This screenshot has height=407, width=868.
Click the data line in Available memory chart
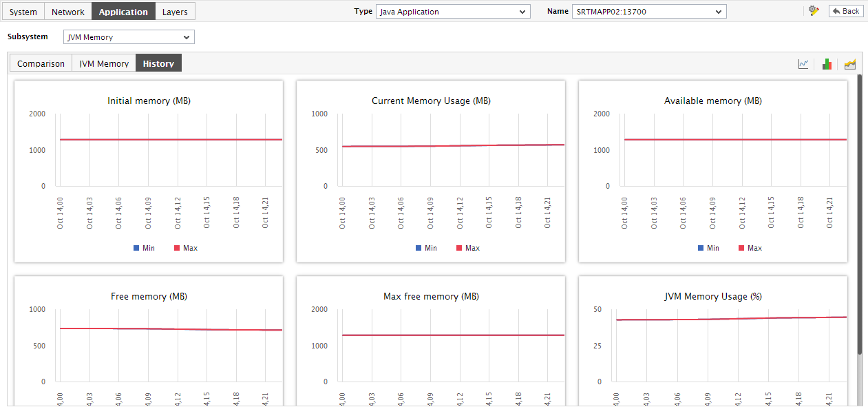tap(735, 140)
